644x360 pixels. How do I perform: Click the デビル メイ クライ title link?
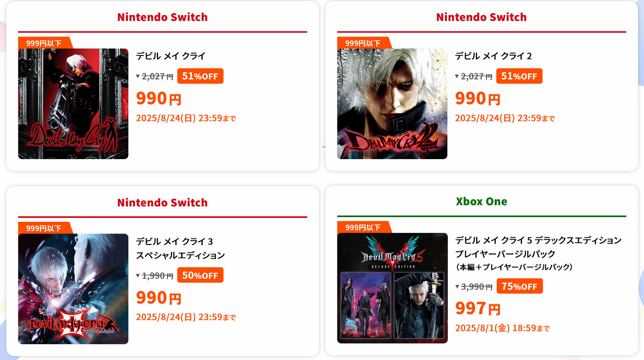[x=171, y=56]
